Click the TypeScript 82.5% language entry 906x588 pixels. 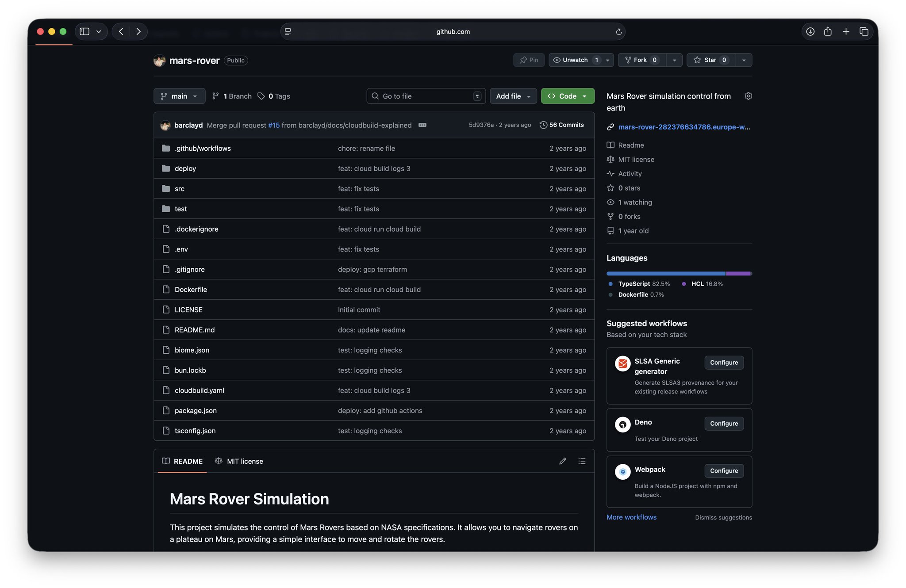pyautogui.click(x=639, y=284)
